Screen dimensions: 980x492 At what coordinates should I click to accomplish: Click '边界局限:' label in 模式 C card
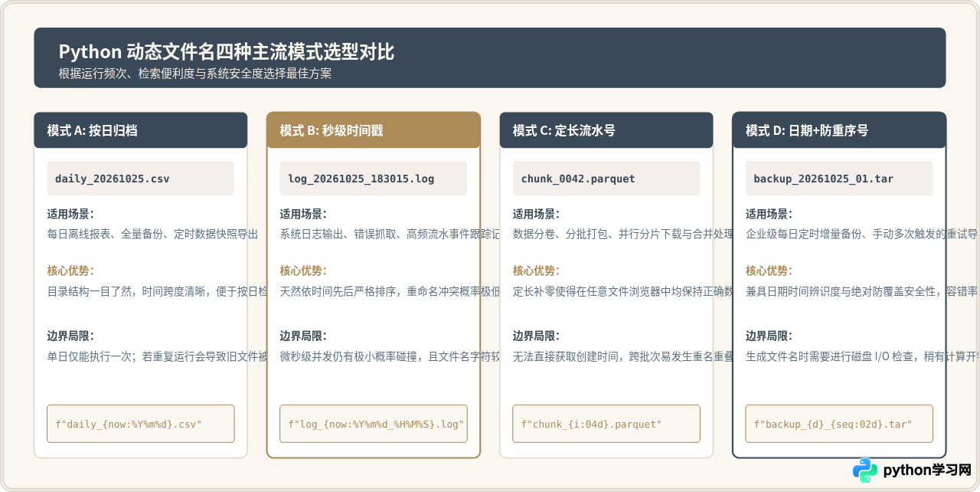(x=536, y=336)
